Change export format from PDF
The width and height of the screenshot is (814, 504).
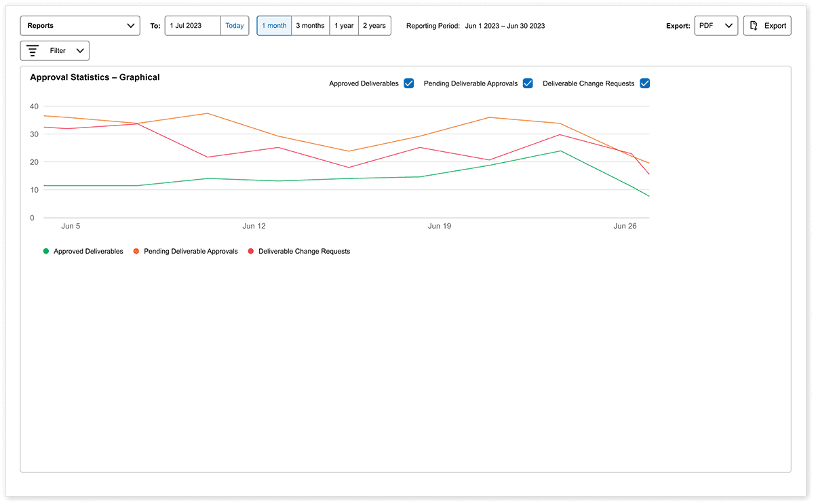(716, 25)
